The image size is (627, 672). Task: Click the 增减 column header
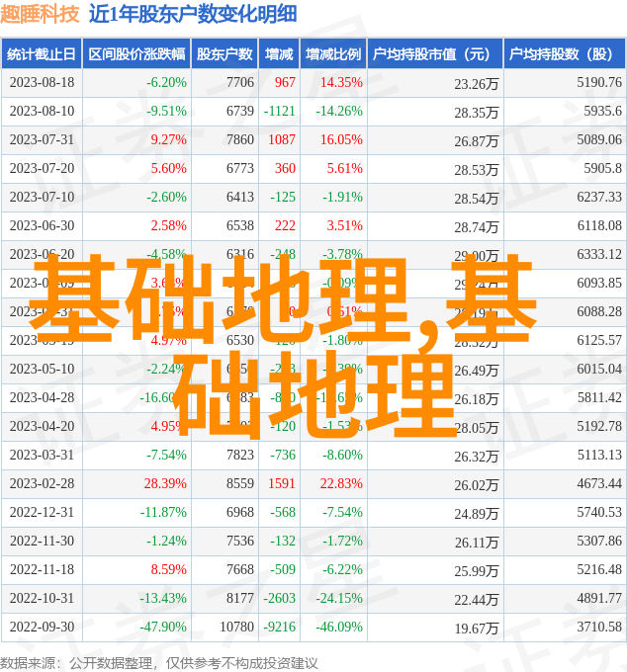pos(279,54)
